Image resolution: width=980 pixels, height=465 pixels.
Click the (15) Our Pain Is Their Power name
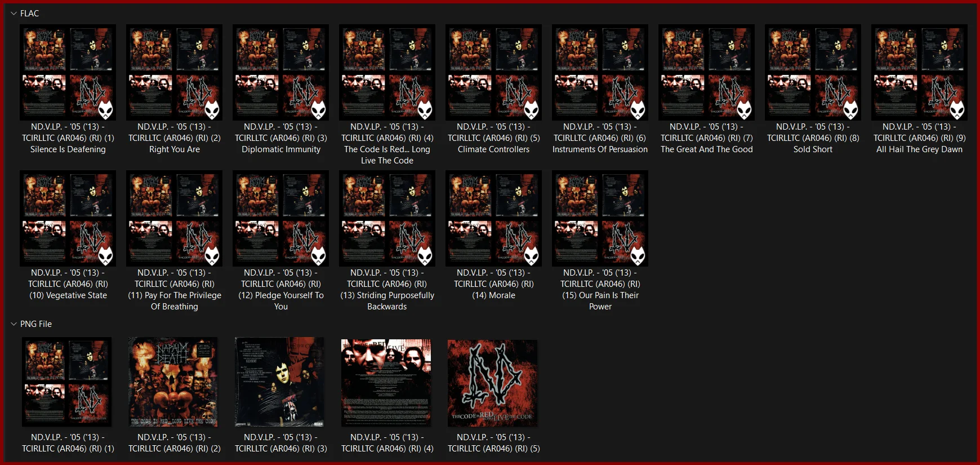600,290
